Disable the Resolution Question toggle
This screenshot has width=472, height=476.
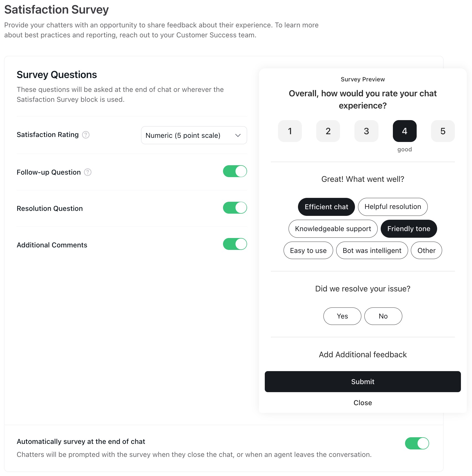pyautogui.click(x=235, y=208)
